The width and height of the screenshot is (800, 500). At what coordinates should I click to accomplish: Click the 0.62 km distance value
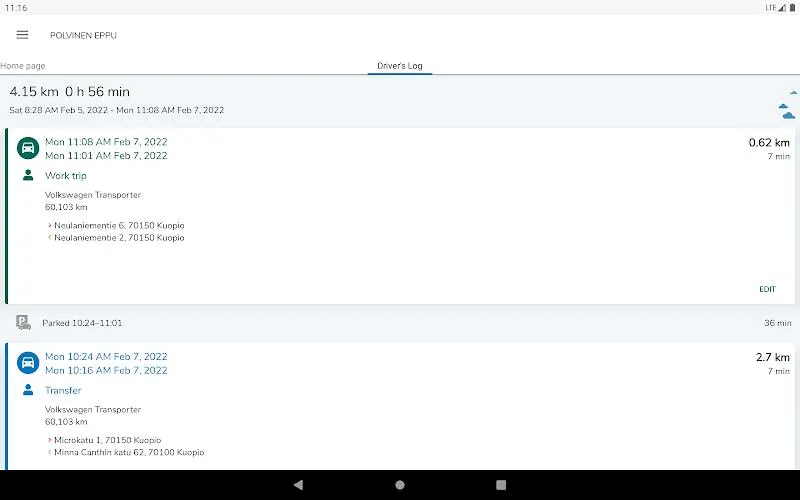[769, 142]
